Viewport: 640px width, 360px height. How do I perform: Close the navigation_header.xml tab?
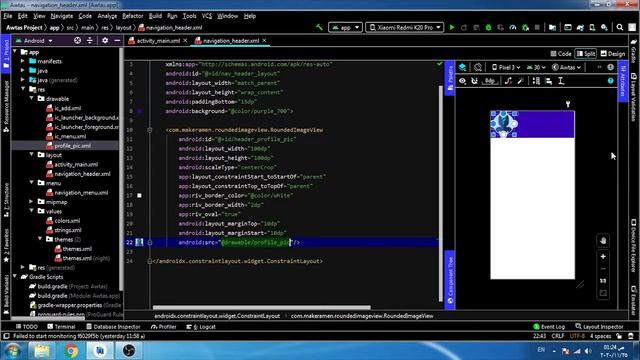tap(264, 40)
